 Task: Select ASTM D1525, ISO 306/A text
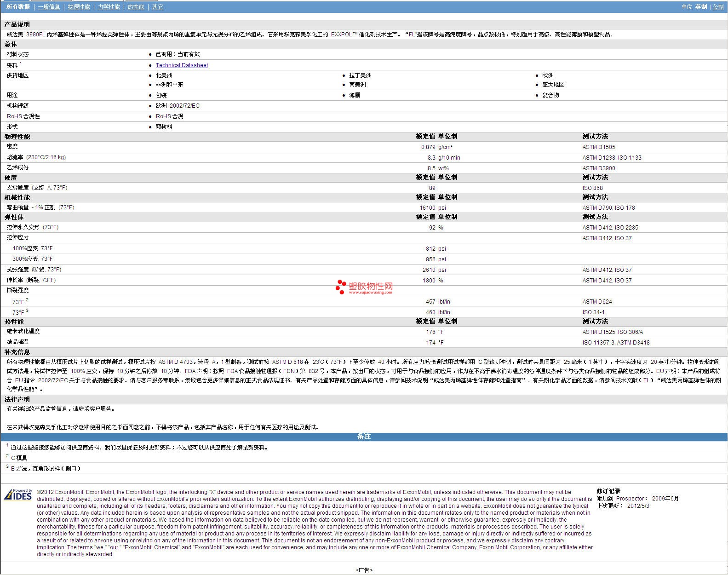(613, 332)
